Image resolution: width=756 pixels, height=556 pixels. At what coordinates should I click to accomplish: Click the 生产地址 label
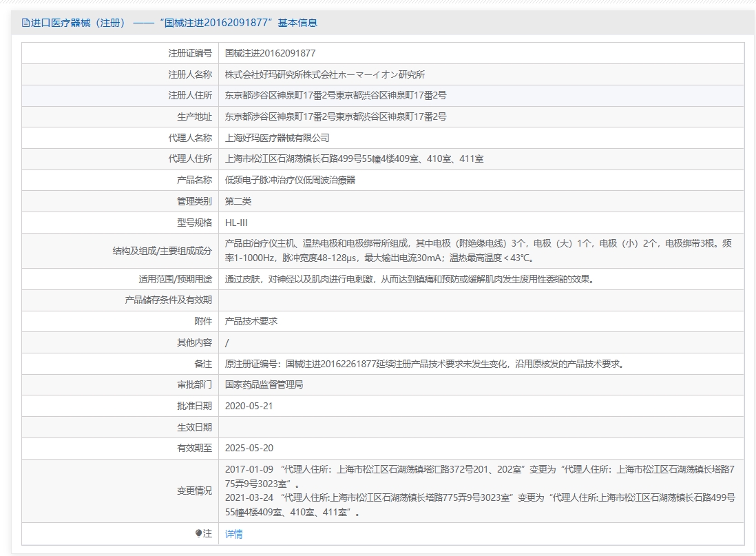click(x=194, y=117)
